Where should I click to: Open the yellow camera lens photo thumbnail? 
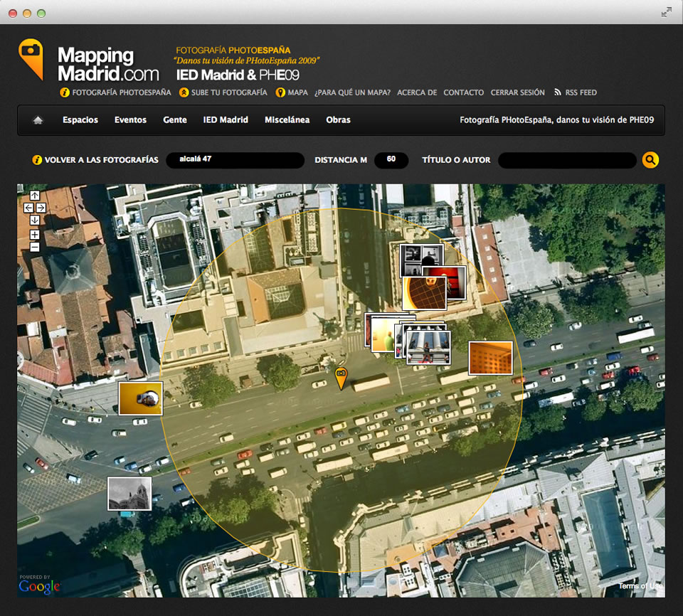point(141,398)
